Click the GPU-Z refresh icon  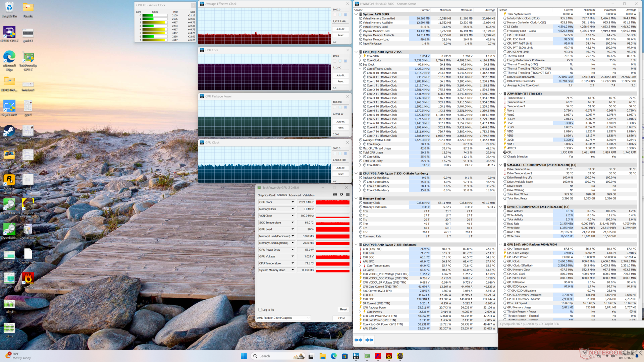[341, 194]
